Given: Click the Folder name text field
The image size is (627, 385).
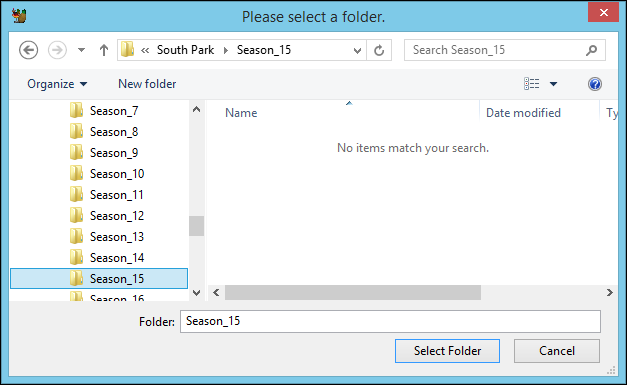Looking at the screenshot, I should tap(390, 321).
